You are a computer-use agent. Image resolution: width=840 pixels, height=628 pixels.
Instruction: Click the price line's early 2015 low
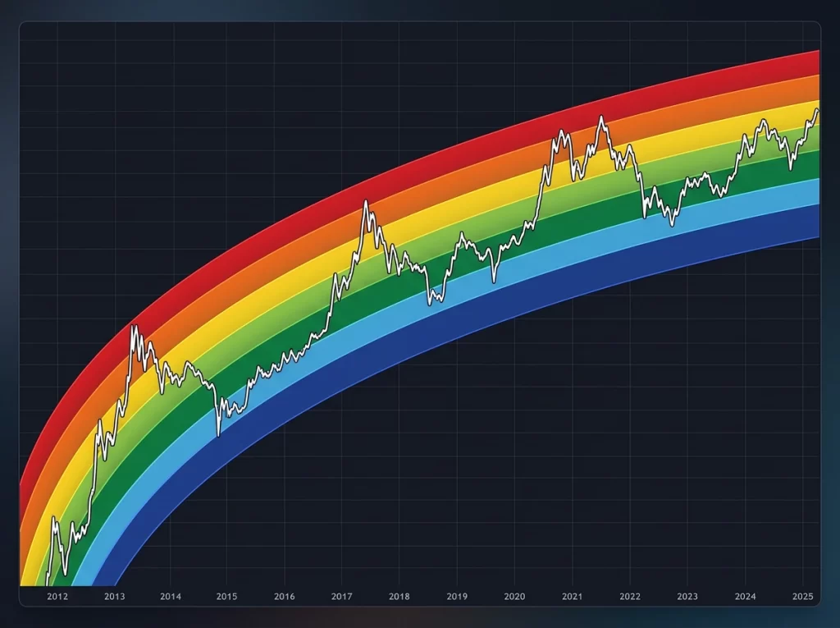(x=218, y=435)
